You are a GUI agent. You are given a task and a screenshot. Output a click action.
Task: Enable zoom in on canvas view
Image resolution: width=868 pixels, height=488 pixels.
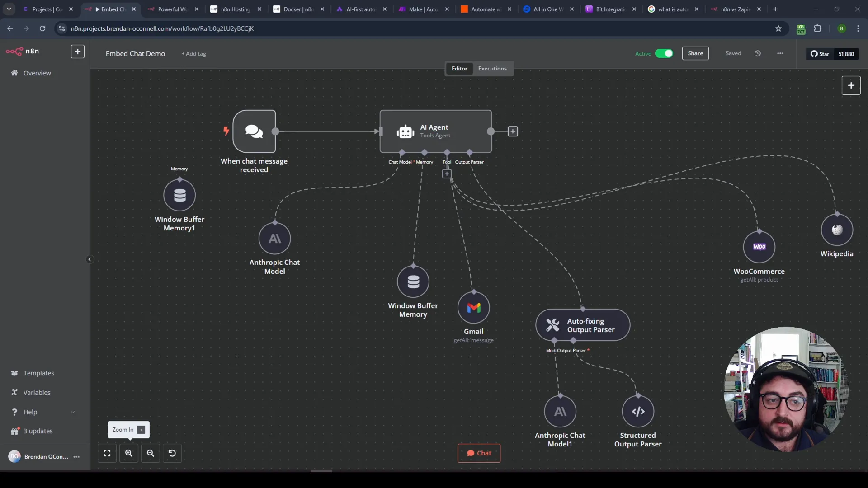(x=129, y=453)
